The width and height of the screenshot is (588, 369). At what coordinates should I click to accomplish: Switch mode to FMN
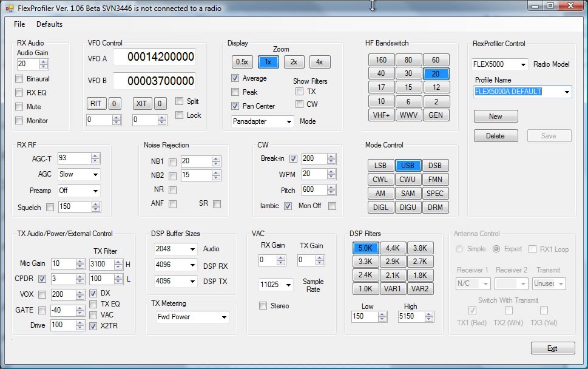[435, 179]
